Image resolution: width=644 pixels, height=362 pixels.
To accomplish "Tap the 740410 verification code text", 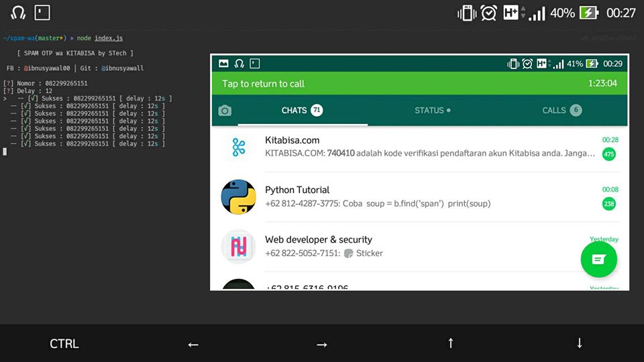I will [341, 154].
